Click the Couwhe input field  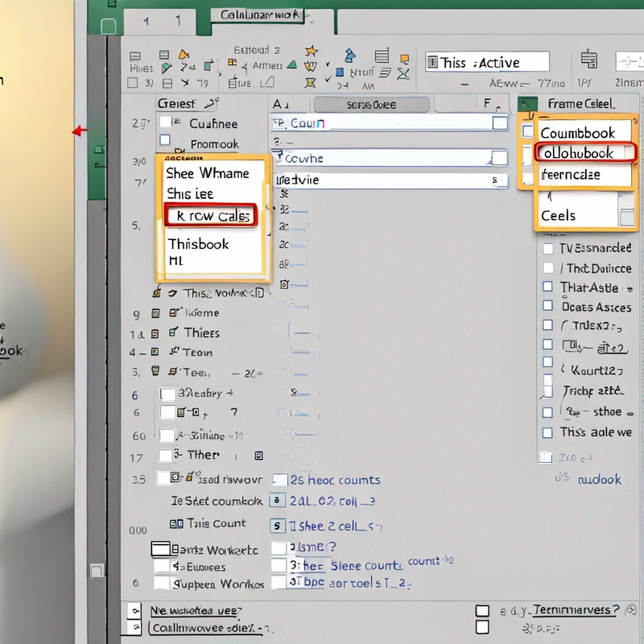click(382, 159)
